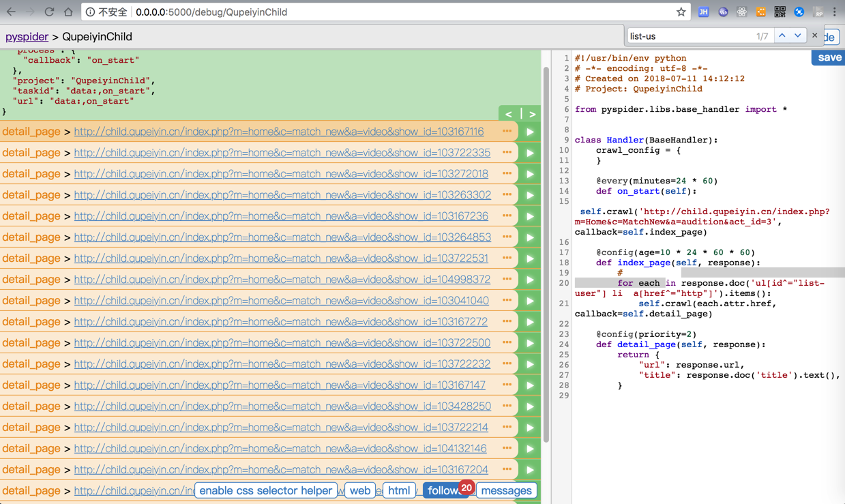This screenshot has height=504, width=845.
Task: Open the Chrome menu
Action: click(x=834, y=12)
